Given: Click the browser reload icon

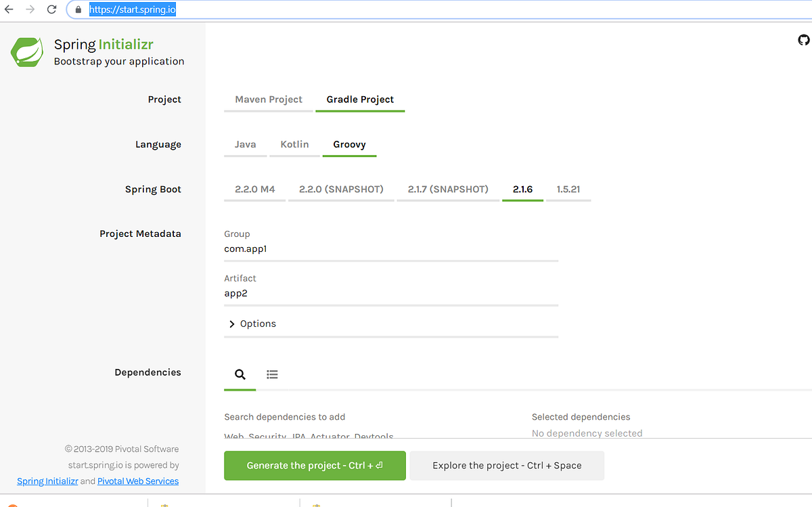Looking at the screenshot, I should coord(51,9).
